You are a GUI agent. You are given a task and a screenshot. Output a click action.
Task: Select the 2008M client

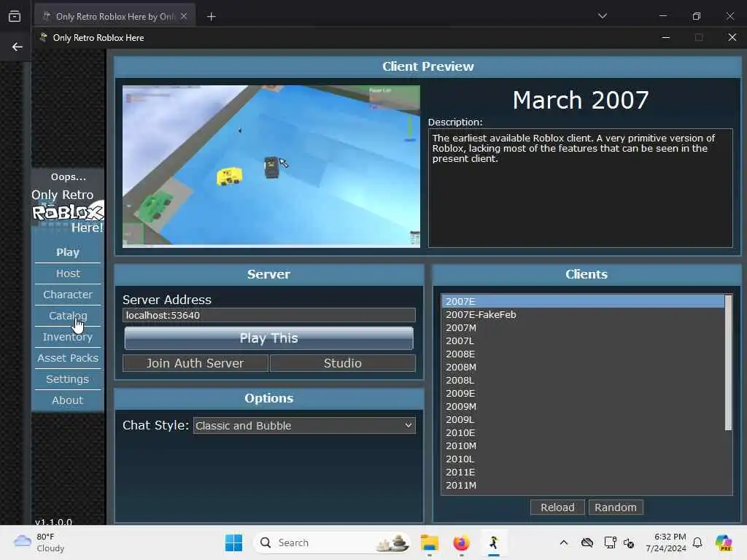583,367
